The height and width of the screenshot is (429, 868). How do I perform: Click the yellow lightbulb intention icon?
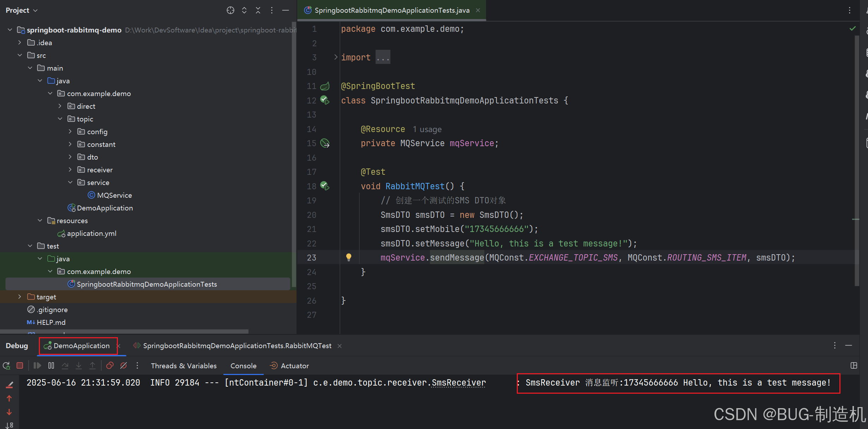348,257
